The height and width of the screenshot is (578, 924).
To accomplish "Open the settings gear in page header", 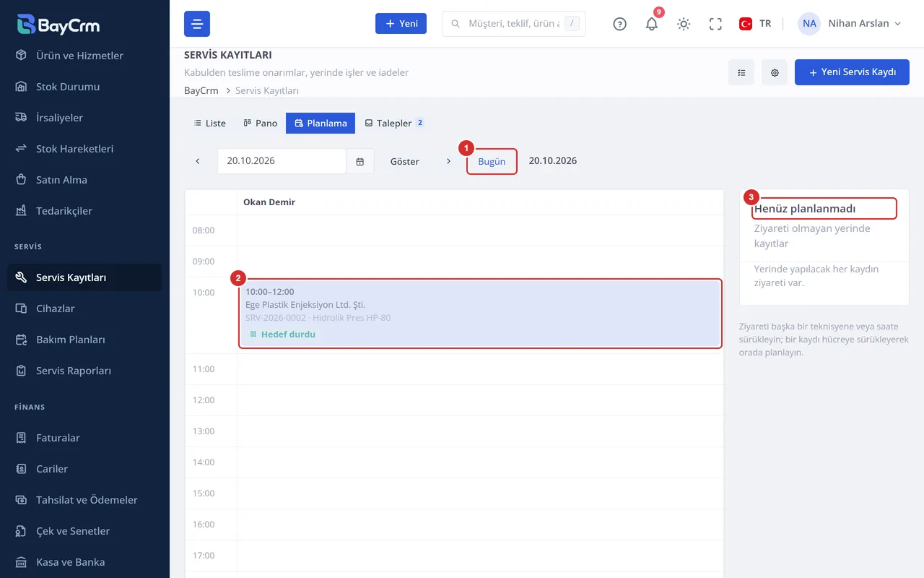I will [x=775, y=72].
